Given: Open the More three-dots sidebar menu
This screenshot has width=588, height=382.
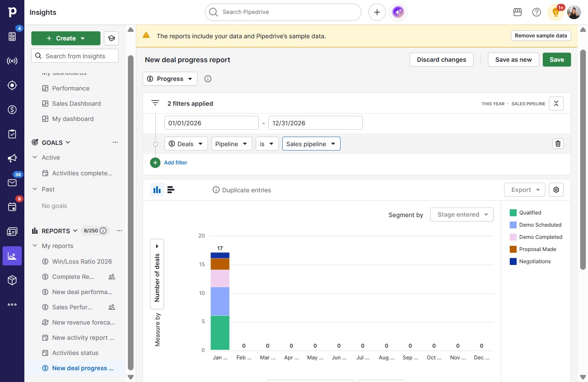Looking at the screenshot, I should pyautogui.click(x=12, y=305).
